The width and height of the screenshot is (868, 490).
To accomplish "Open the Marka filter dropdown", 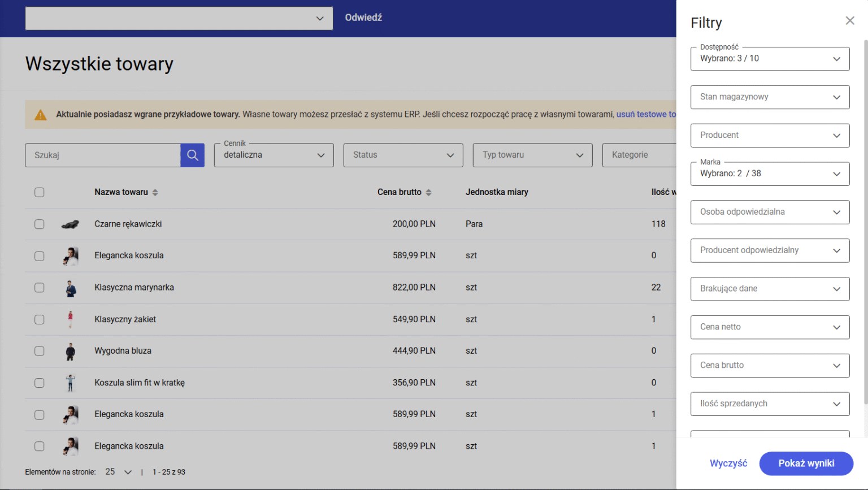I will point(770,174).
